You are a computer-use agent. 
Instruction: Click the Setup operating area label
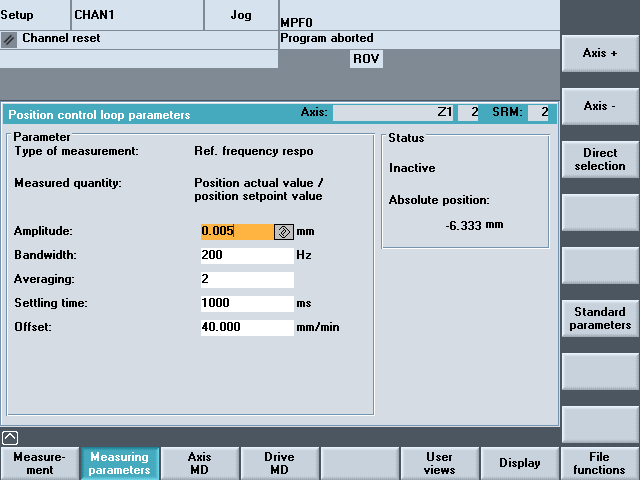pyautogui.click(x=17, y=15)
